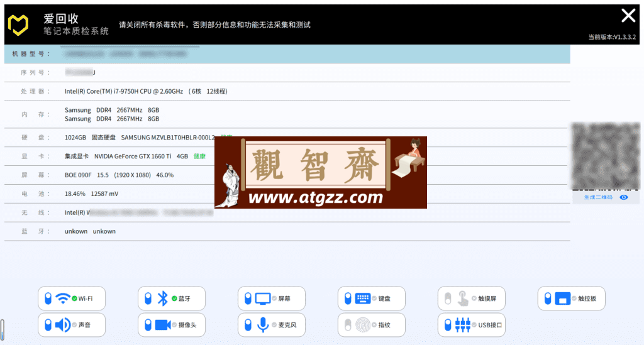Click the 摄像头 gray status indicator
The width and height of the screenshot is (644, 345).
(x=175, y=325)
